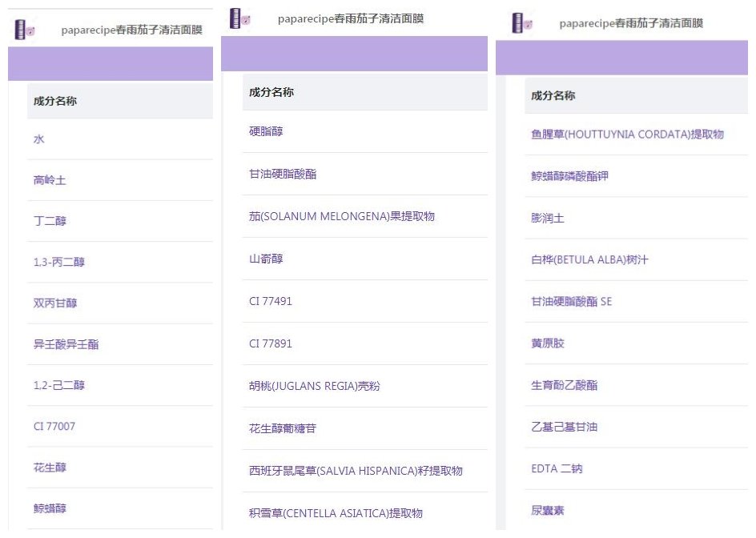Click the 硬脂醇 ingredient link

click(266, 131)
